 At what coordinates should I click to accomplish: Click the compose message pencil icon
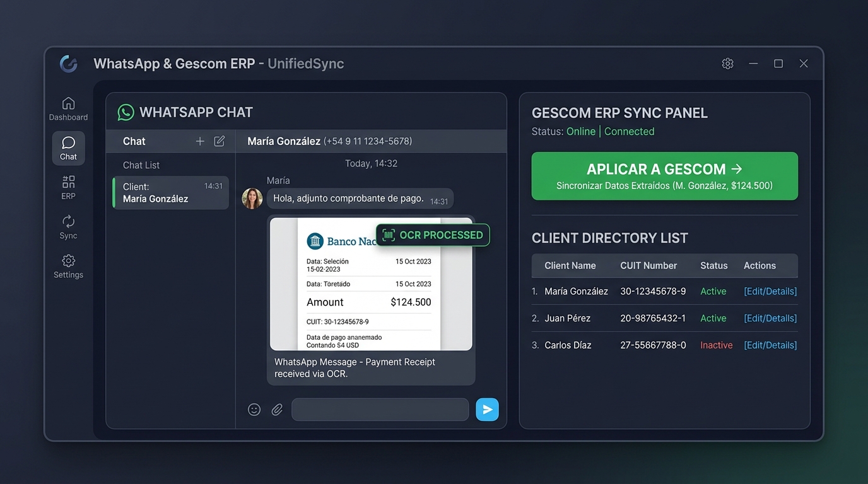pyautogui.click(x=220, y=141)
